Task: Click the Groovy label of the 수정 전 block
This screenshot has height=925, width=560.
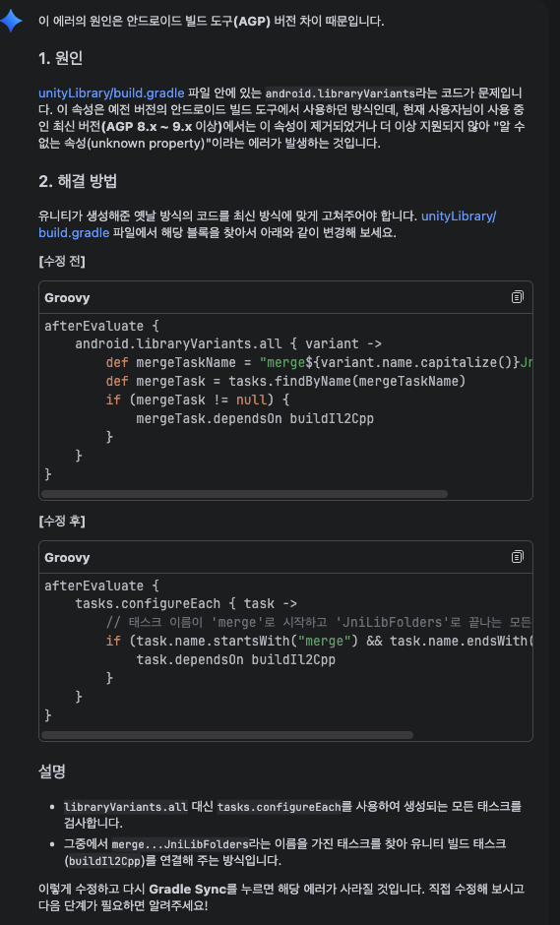Action: [67, 297]
